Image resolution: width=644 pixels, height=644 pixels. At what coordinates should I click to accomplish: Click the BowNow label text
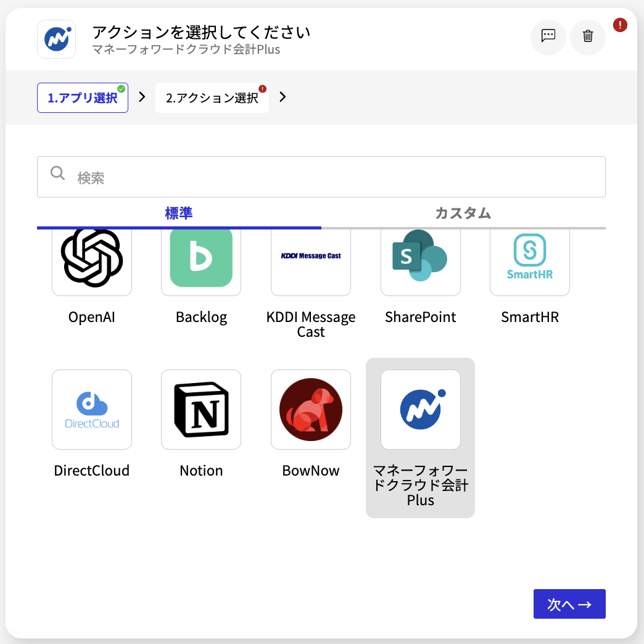(x=311, y=471)
